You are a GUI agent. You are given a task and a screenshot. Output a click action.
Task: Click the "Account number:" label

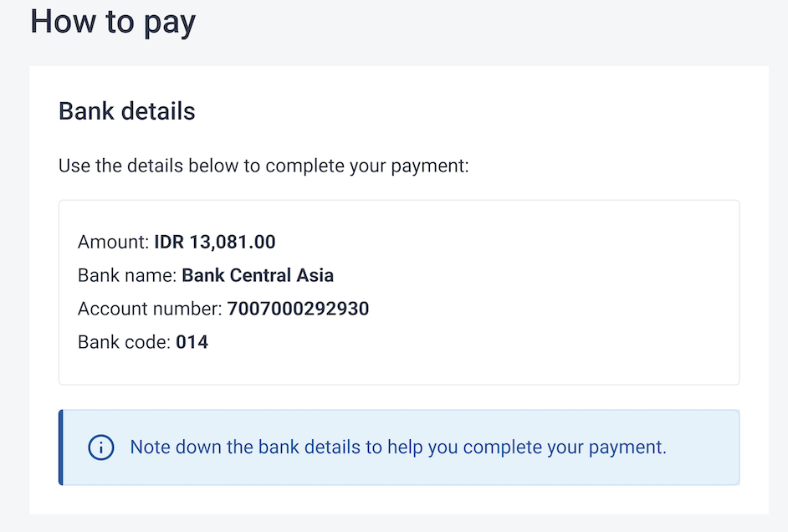point(151,309)
